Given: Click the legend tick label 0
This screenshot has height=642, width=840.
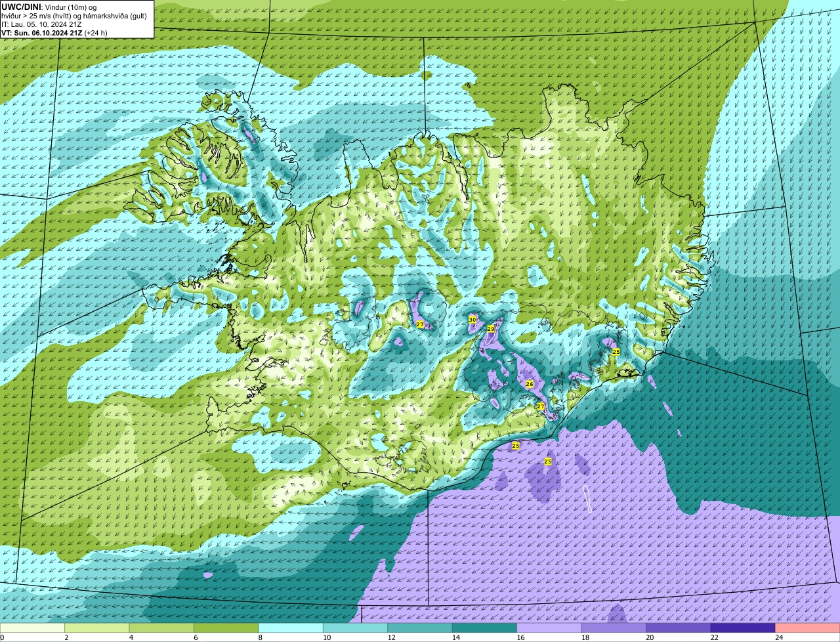Looking at the screenshot, I should [x=2, y=637].
